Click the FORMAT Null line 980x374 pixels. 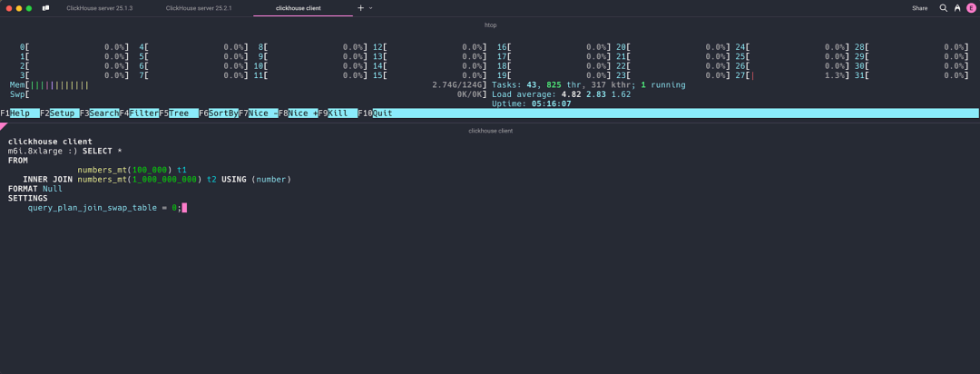(x=35, y=189)
